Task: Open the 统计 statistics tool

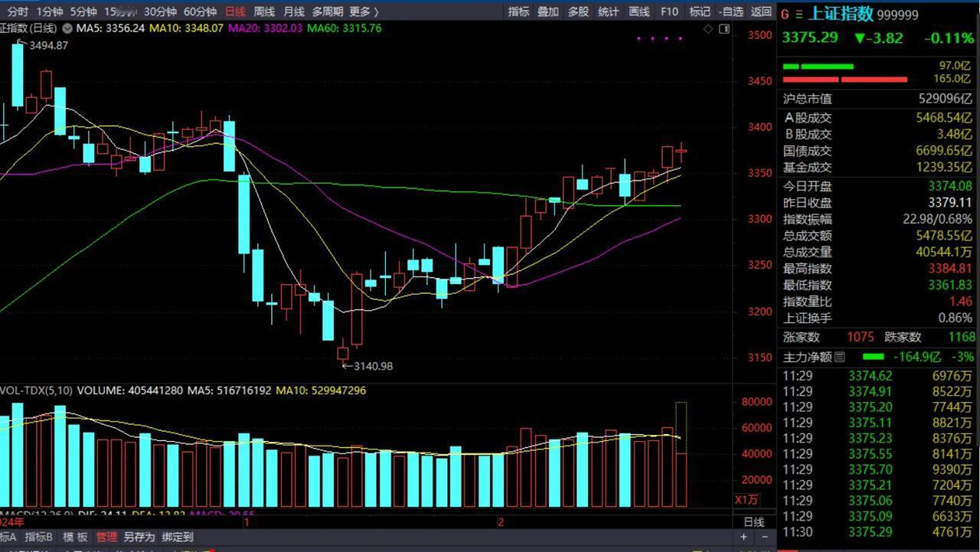Action: coord(609,11)
